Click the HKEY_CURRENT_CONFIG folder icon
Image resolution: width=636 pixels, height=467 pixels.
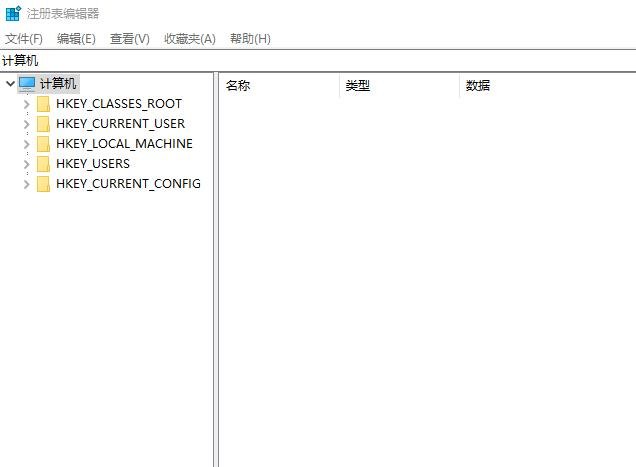43,184
